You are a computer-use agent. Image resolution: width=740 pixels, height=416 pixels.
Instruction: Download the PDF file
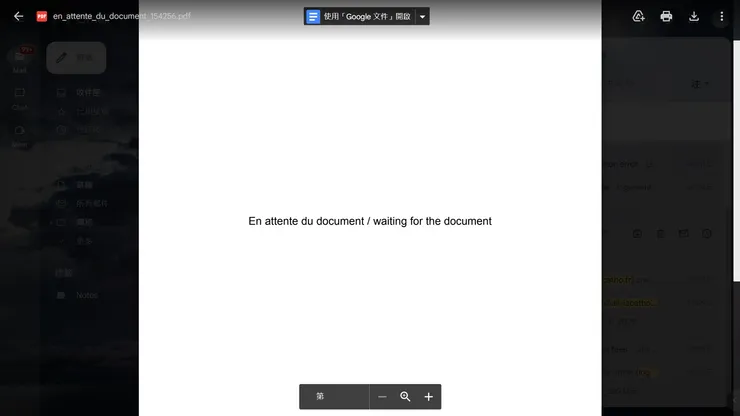click(x=694, y=16)
